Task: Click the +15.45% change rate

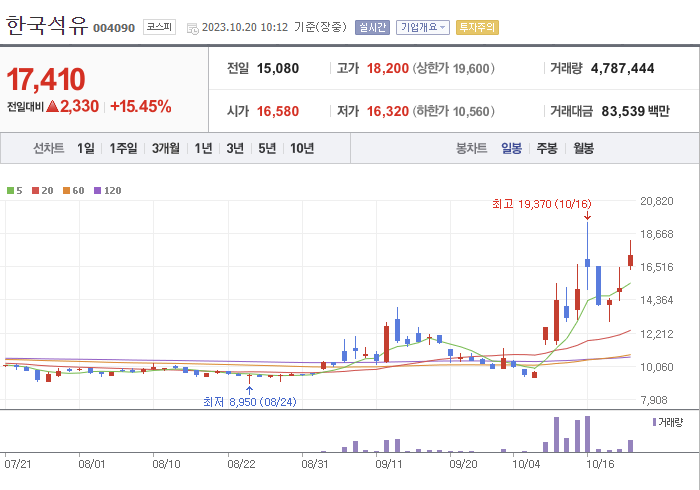Action: point(141,106)
